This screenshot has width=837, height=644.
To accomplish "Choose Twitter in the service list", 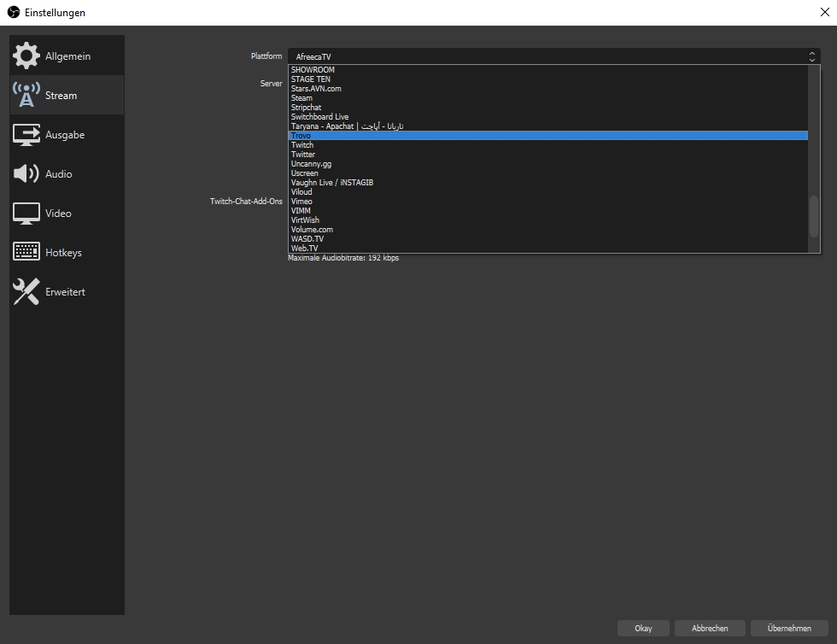I will click(303, 155).
